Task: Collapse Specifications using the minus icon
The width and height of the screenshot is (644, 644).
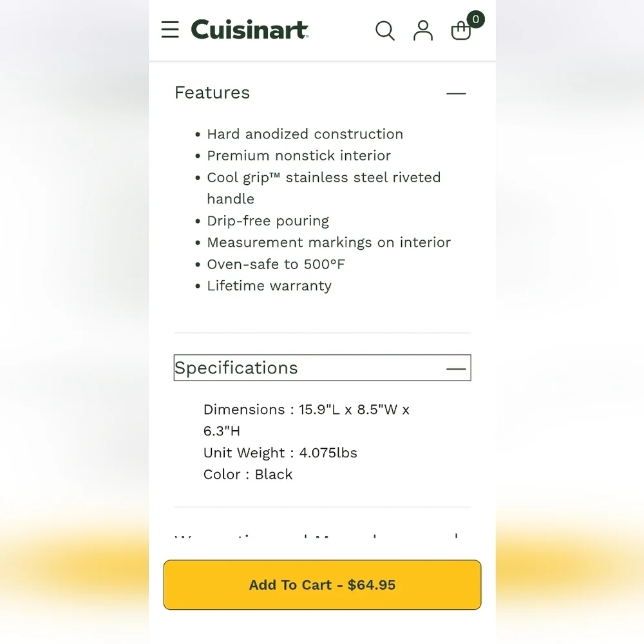Action: pos(456,369)
